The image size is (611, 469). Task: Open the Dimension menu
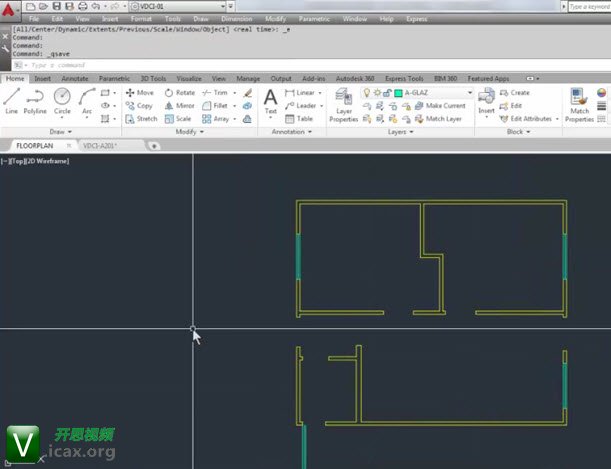[x=237, y=19]
